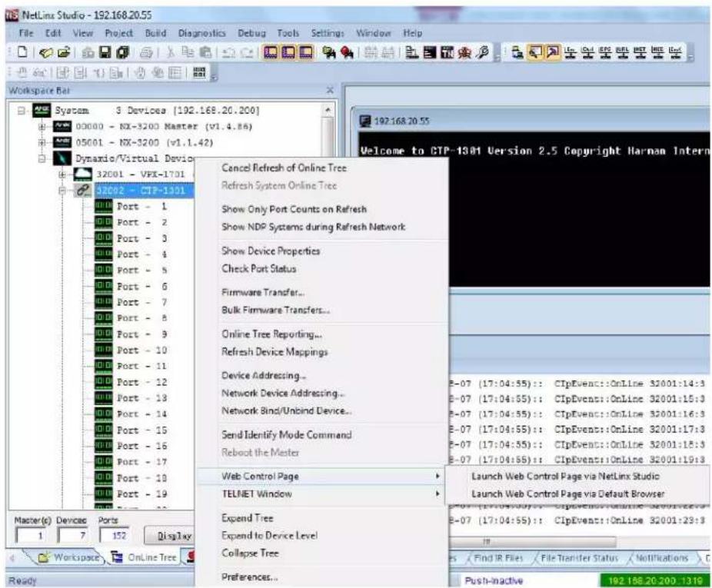Open the Diagnostics menu
The image size is (712, 588).
[x=201, y=33]
